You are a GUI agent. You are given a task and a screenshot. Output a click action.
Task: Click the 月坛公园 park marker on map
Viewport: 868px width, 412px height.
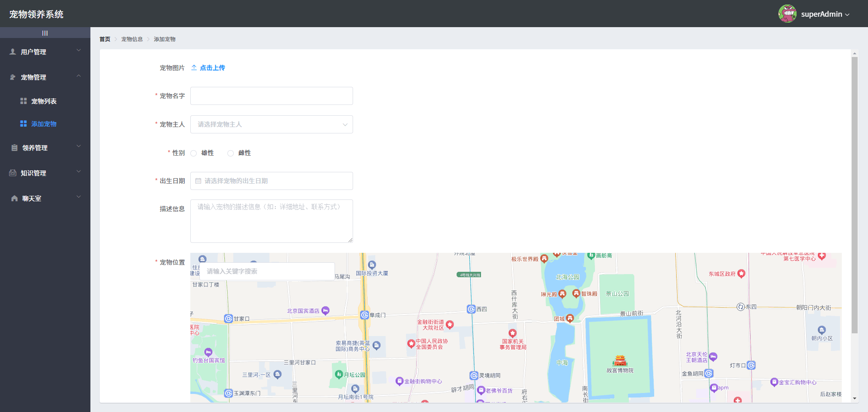coord(339,374)
